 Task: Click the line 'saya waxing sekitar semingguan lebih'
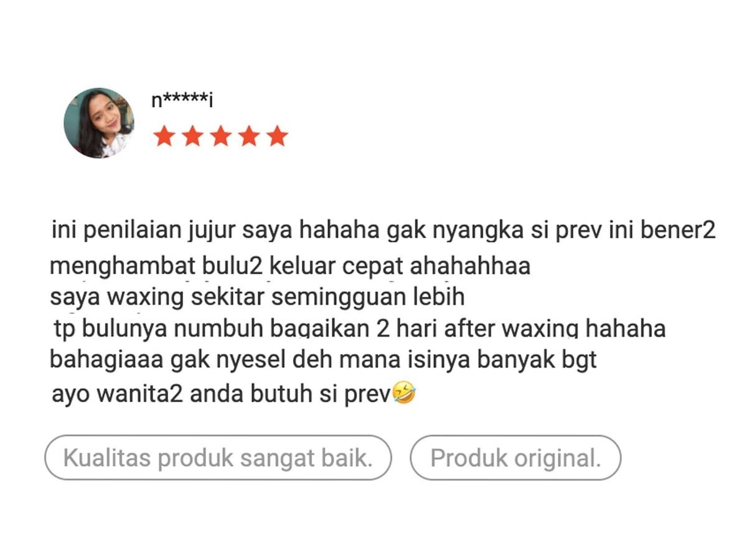258,297
